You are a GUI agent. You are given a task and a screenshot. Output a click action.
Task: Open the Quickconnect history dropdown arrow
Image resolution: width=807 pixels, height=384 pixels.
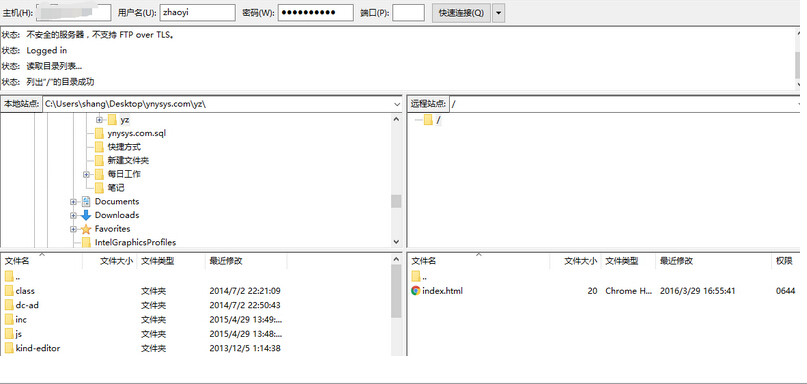click(x=498, y=13)
